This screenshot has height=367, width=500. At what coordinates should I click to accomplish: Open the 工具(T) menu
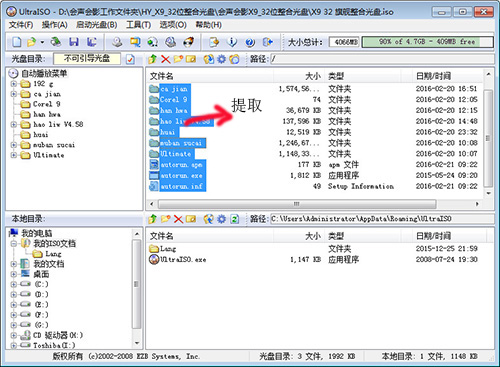(x=138, y=25)
